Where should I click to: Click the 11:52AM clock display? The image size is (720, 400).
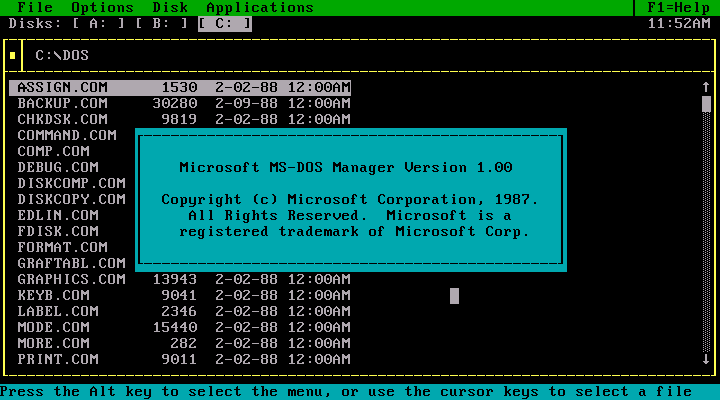[x=681, y=23]
